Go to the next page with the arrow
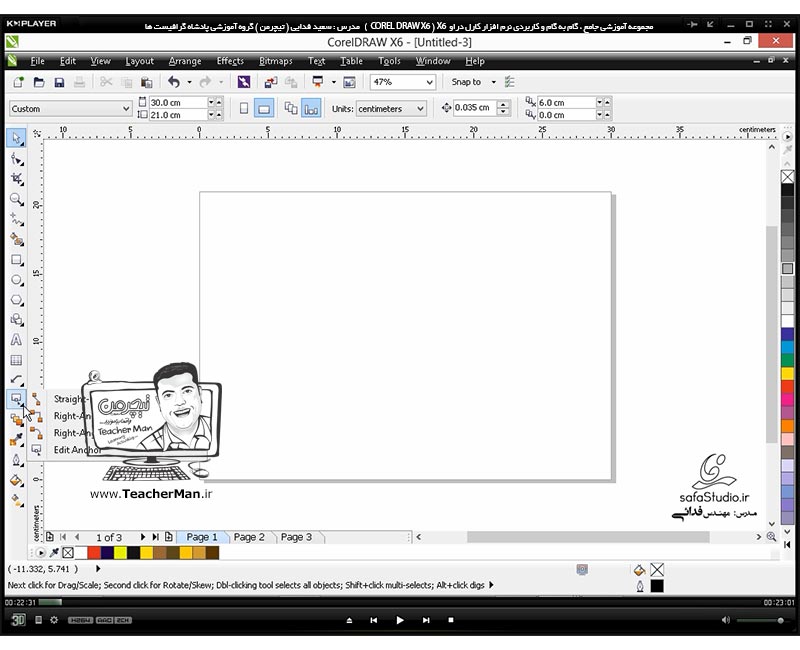This screenshot has width=800, height=650. 142,537
